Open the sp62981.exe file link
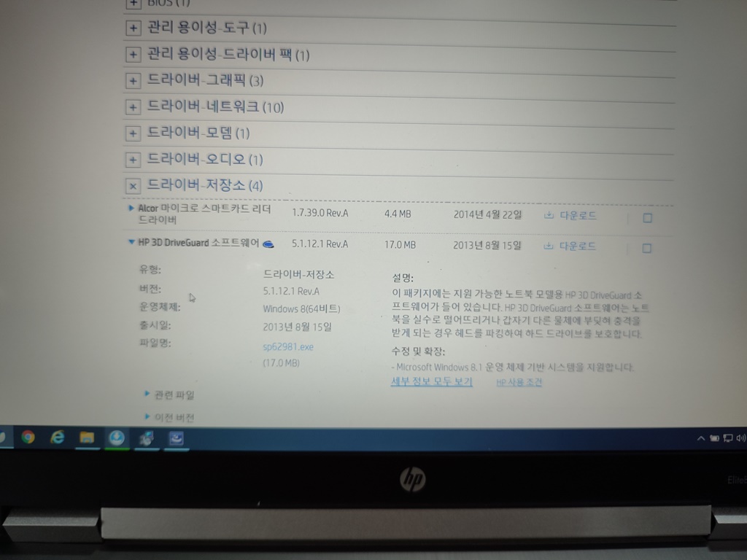 (288, 346)
